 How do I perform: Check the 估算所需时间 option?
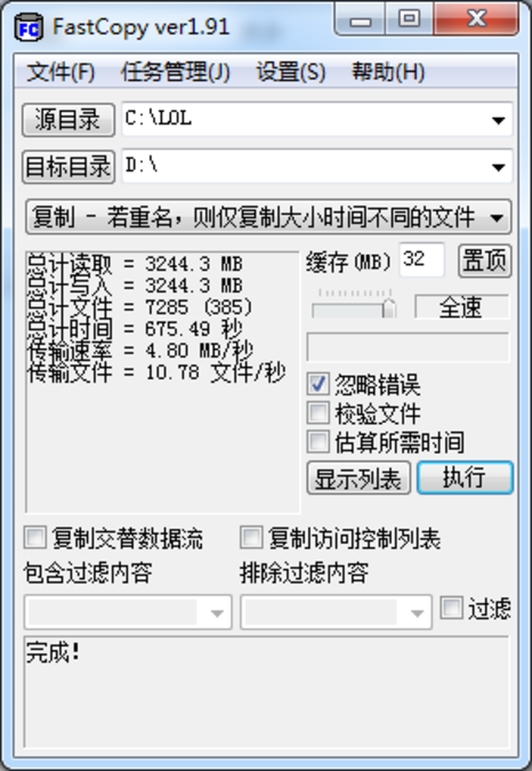(318, 441)
